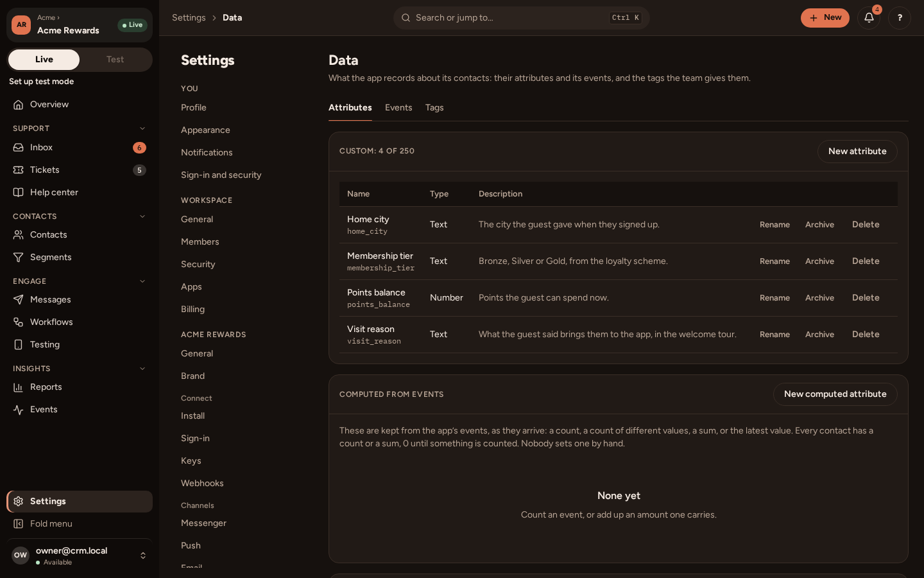Click the Fold menu panel icon
924x578 pixels.
point(19,524)
